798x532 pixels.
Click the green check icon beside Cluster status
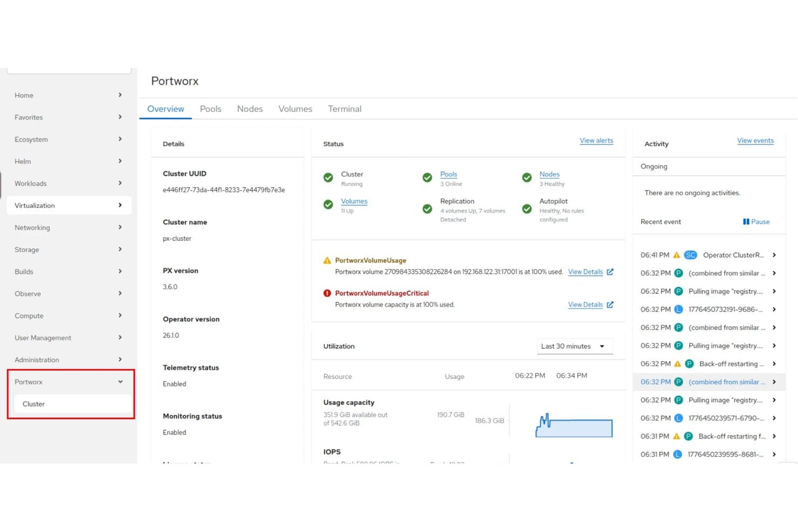[328, 178]
